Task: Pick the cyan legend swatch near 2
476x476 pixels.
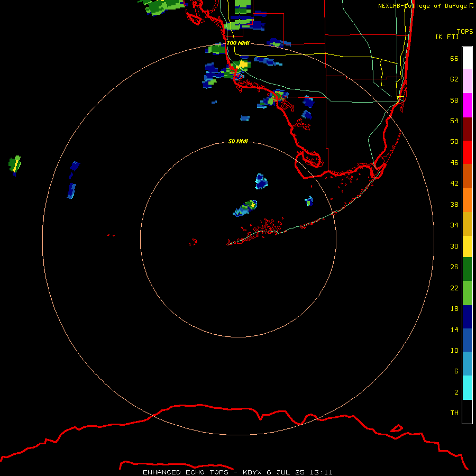Action: click(x=467, y=388)
